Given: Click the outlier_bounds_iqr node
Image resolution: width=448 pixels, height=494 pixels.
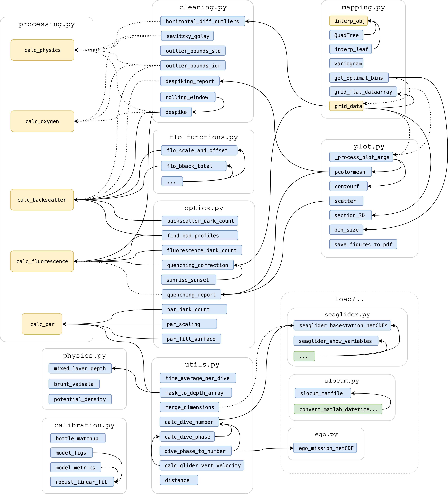Looking at the screenshot, I should tap(193, 65).
